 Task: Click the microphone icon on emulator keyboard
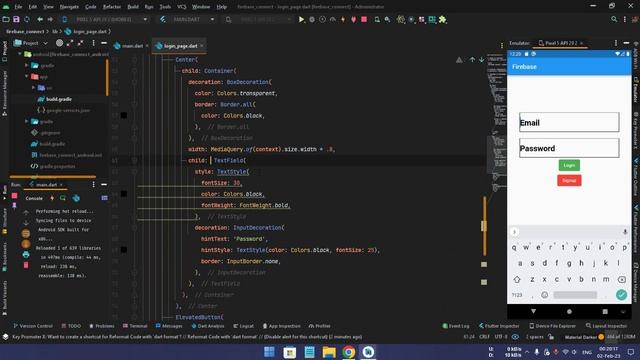[x=625, y=232]
